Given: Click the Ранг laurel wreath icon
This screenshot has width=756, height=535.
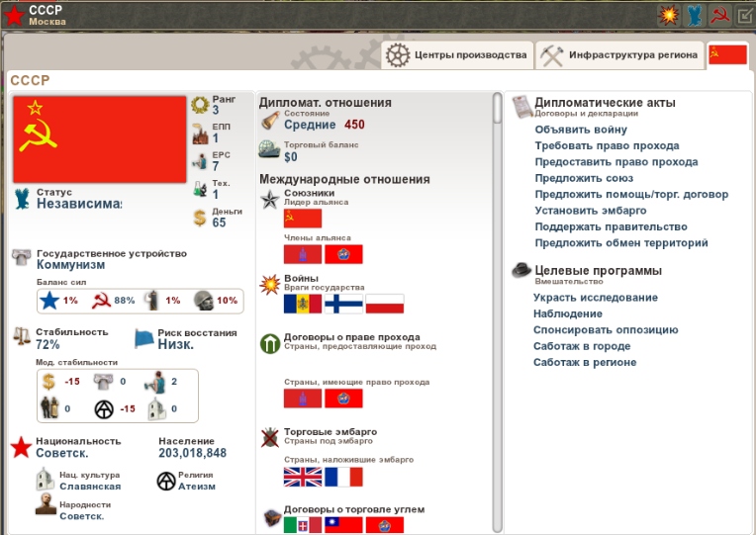Looking at the screenshot, I should click(x=200, y=105).
